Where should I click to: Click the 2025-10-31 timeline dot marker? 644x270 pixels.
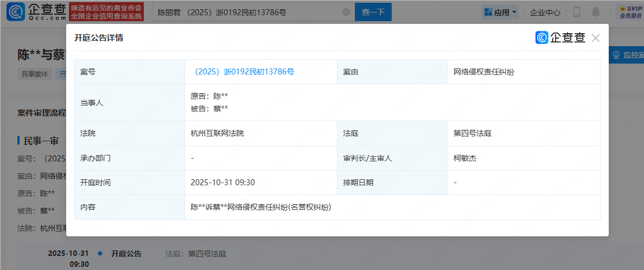click(x=100, y=254)
